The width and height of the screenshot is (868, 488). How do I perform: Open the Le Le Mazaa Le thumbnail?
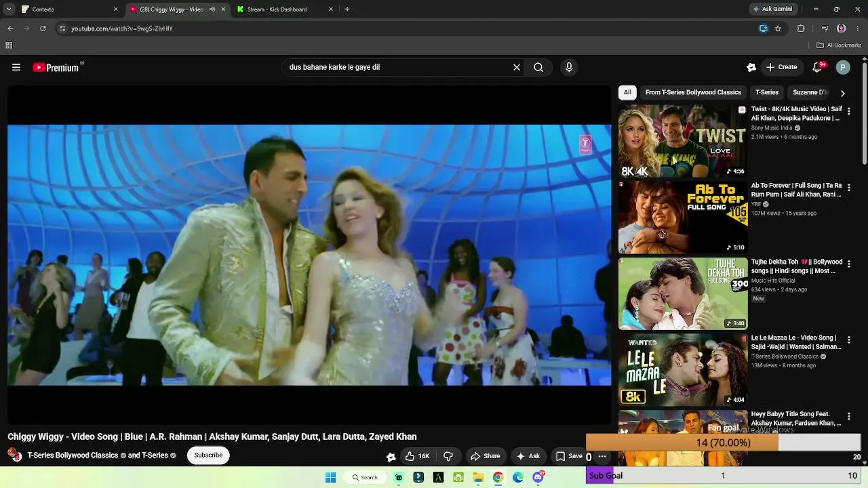point(683,370)
